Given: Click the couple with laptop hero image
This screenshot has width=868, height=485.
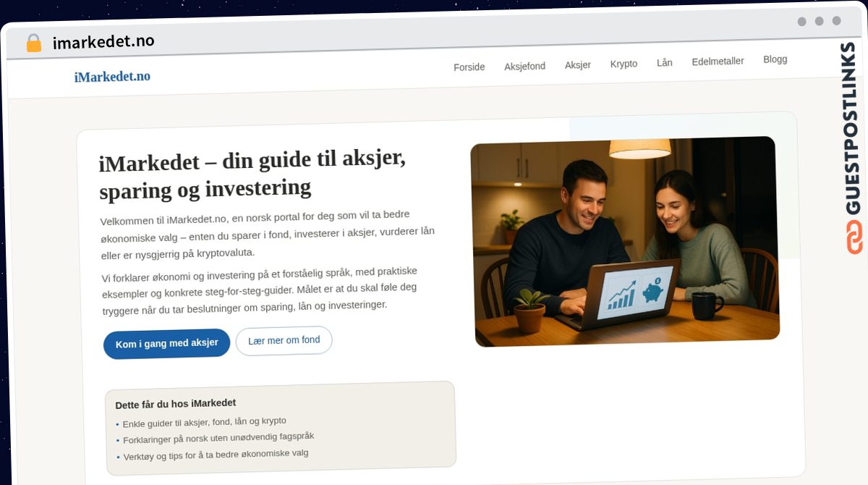Looking at the screenshot, I should click(x=625, y=241).
